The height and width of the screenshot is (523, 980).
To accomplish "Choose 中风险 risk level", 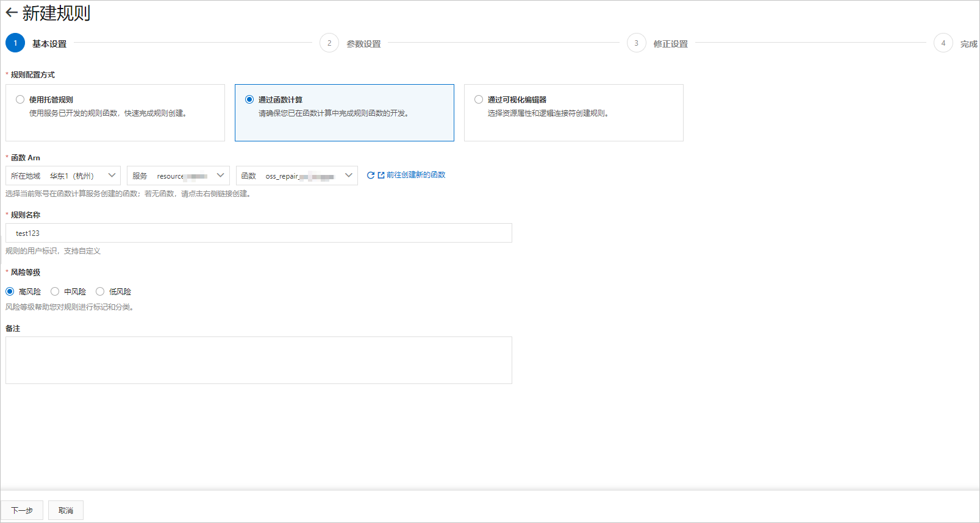I will point(55,291).
